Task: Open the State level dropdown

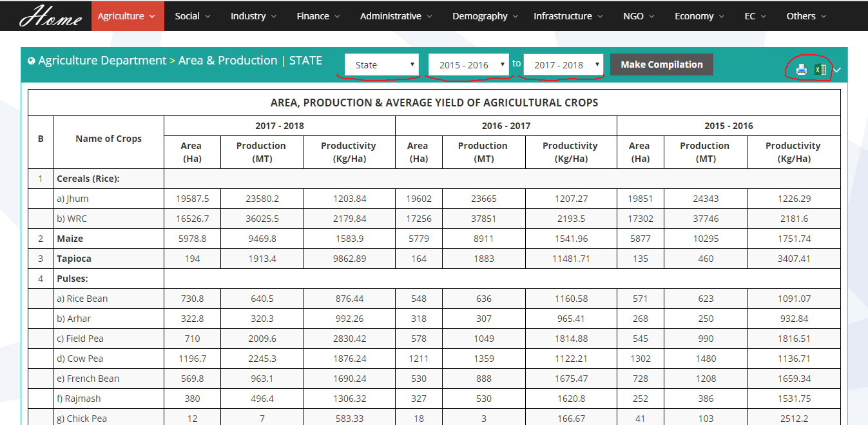Action: [x=381, y=65]
